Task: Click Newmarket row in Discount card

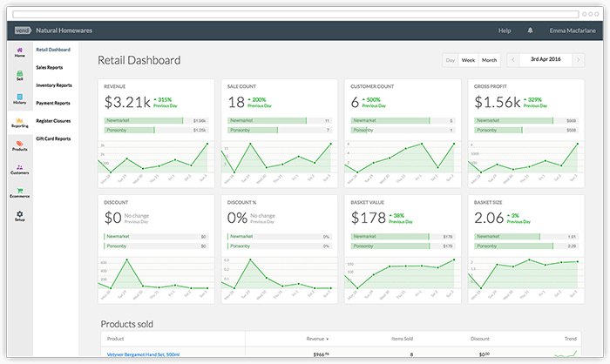Action: click(156, 237)
